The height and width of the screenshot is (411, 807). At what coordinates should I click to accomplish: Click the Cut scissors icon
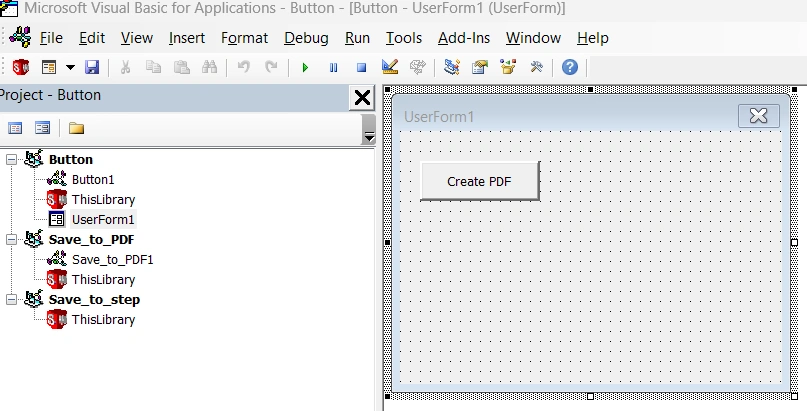tap(125, 67)
